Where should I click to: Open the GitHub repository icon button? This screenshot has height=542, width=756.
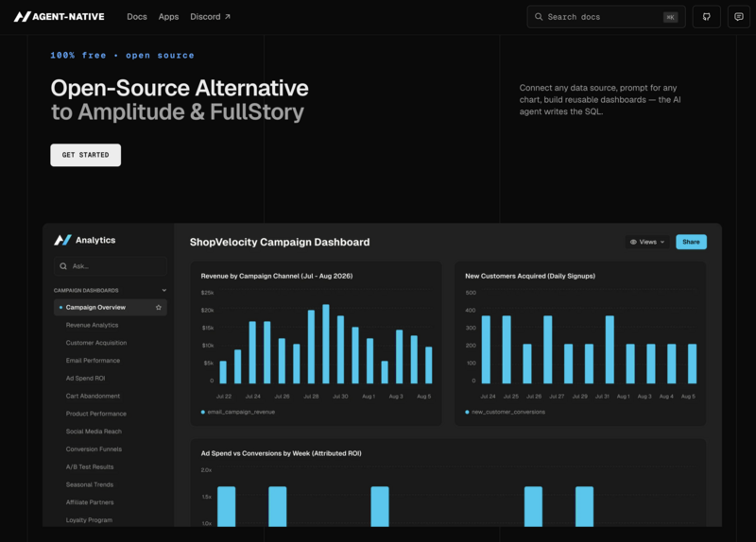pos(706,17)
